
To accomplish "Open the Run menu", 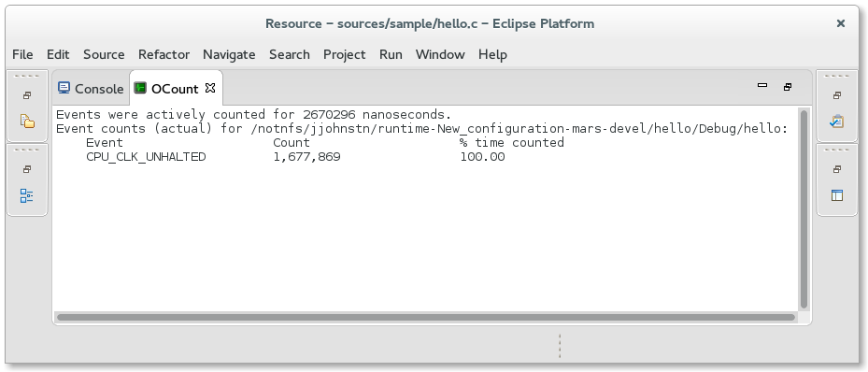I will point(391,54).
